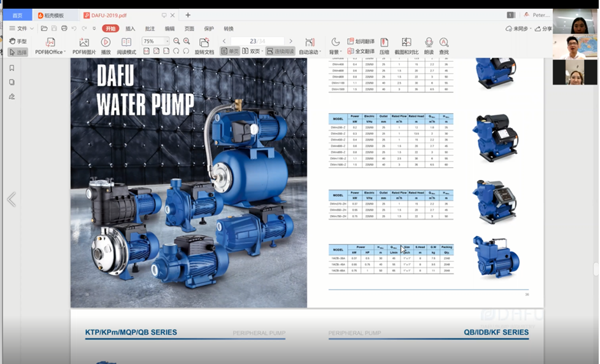Click the 压缩 compress tool
Screen dimensions: 600x364
coord(384,46)
